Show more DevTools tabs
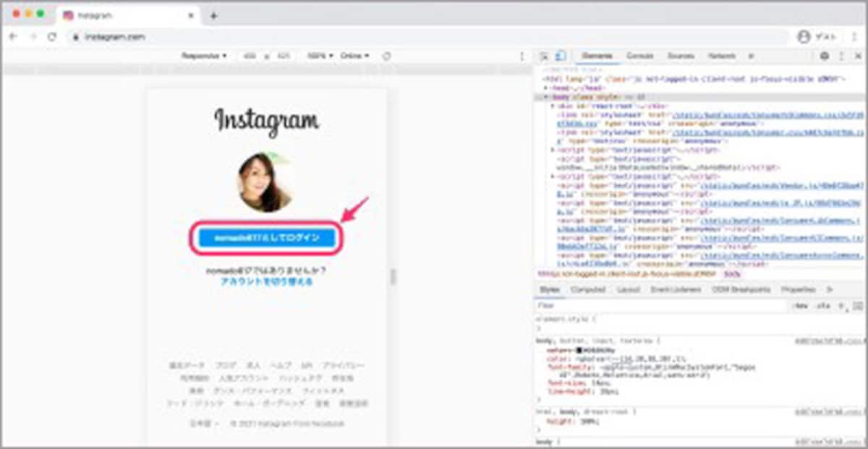 tap(750, 56)
